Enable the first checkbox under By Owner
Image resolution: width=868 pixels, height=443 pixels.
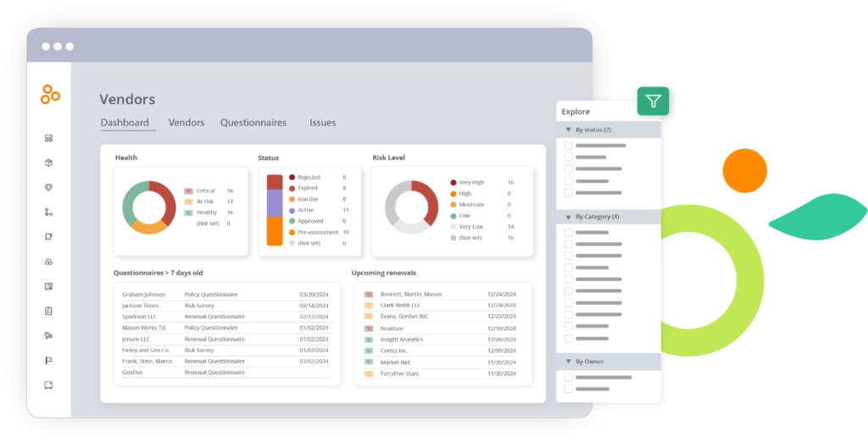(569, 377)
